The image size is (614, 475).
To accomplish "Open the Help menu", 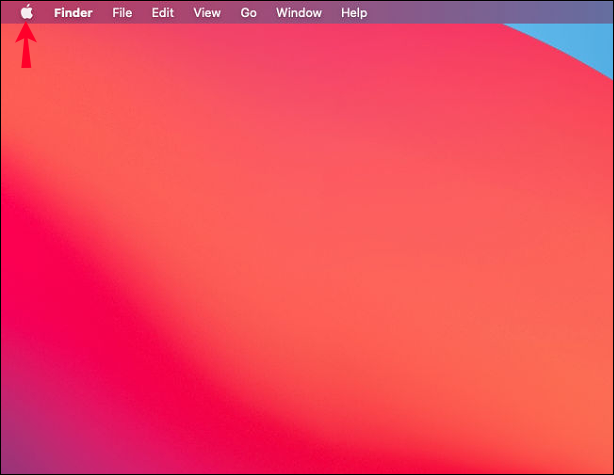I will tap(354, 13).
